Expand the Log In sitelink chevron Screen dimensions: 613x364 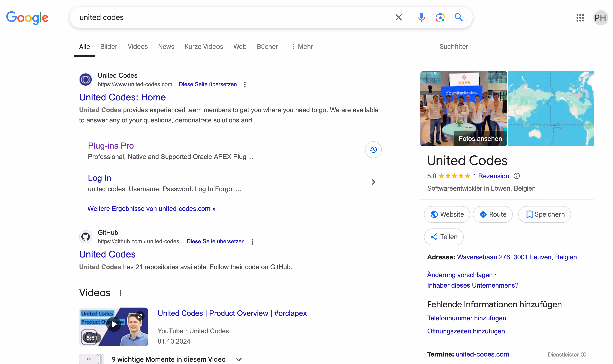point(373,182)
